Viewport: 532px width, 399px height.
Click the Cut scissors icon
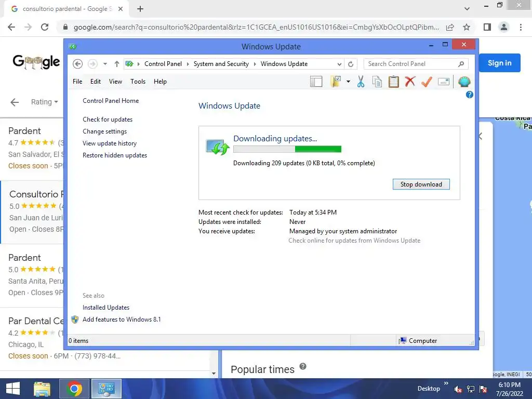coord(361,82)
